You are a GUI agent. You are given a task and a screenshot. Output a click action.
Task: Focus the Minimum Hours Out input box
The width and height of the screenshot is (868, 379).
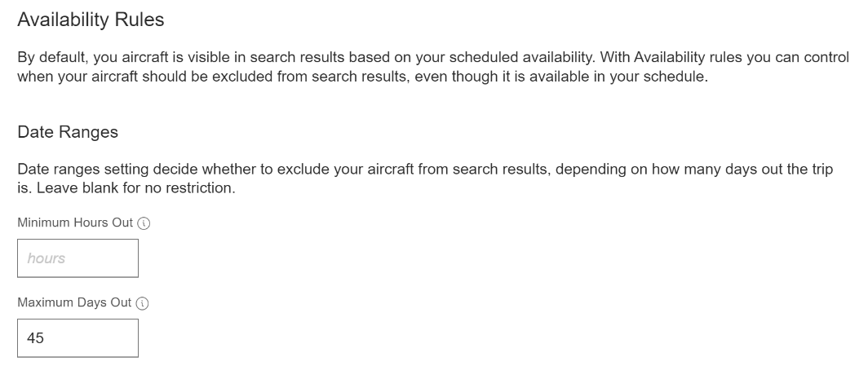pyautogui.click(x=78, y=258)
